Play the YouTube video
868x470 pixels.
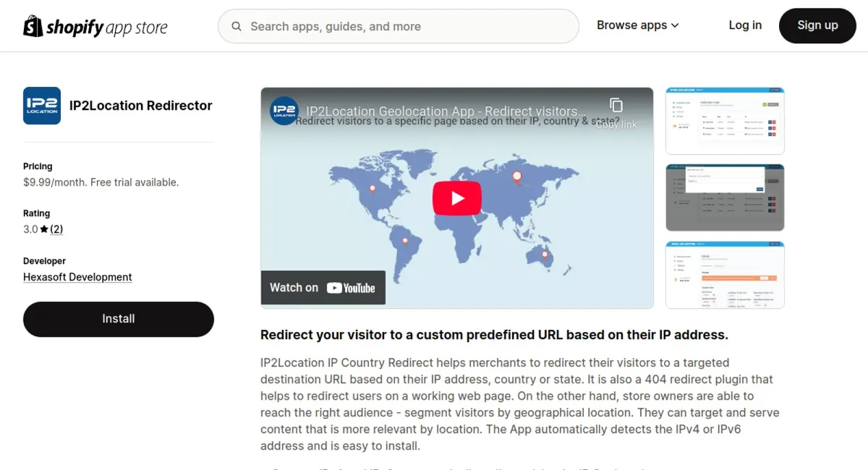tap(457, 198)
